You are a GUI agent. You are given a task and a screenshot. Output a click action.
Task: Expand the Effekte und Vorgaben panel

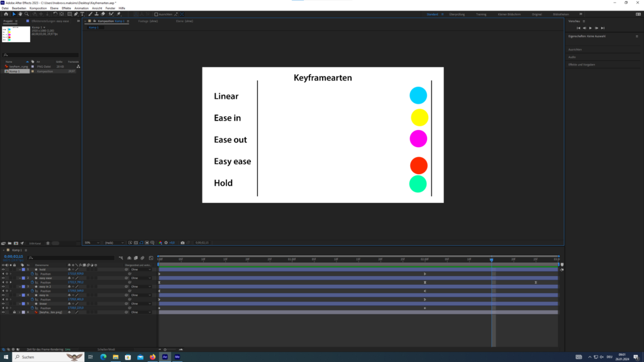click(582, 64)
